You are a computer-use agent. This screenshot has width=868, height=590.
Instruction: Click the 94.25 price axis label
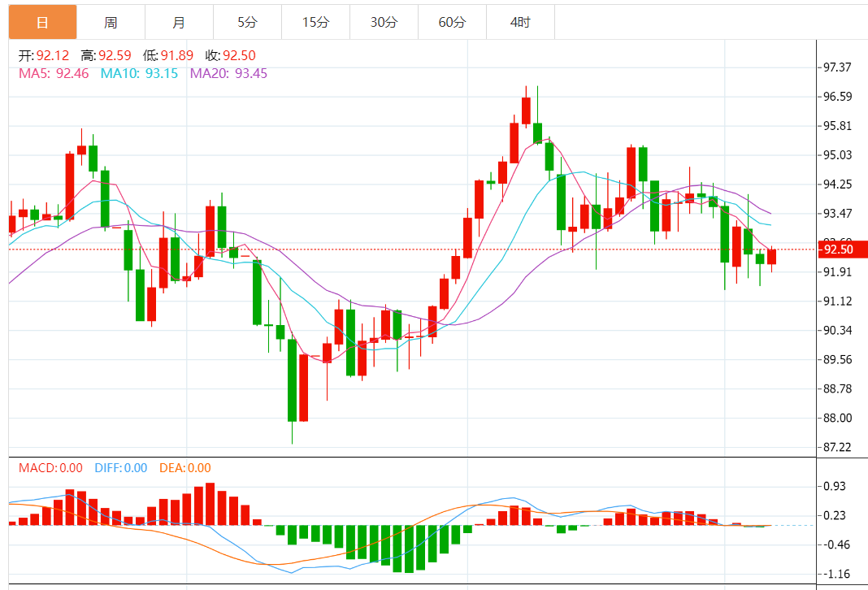837,184
